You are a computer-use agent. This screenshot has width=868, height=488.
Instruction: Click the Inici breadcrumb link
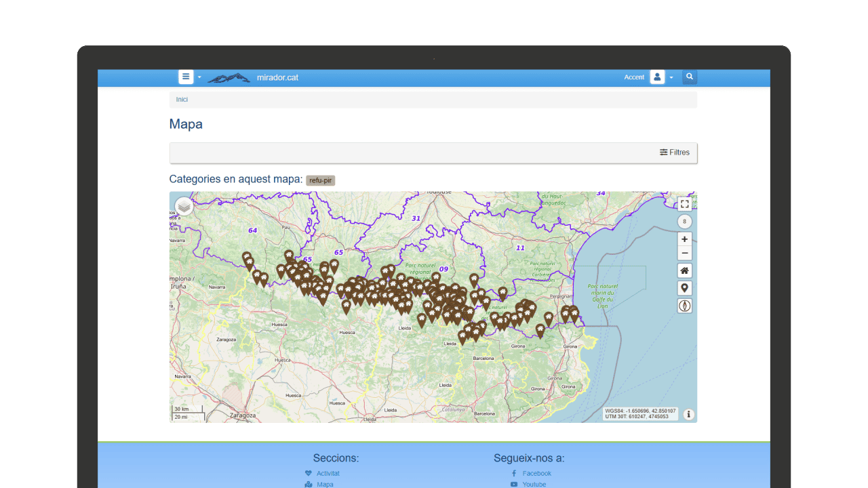182,100
